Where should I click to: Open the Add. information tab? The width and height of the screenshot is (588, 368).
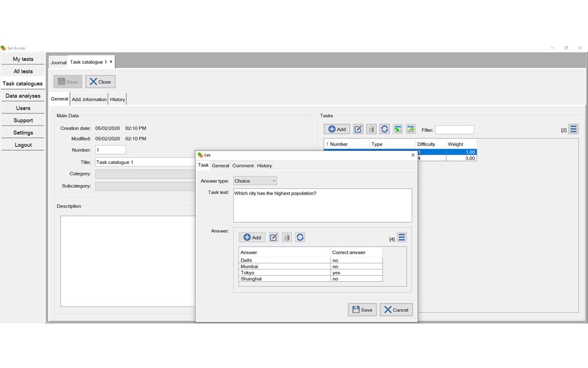click(89, 99)
